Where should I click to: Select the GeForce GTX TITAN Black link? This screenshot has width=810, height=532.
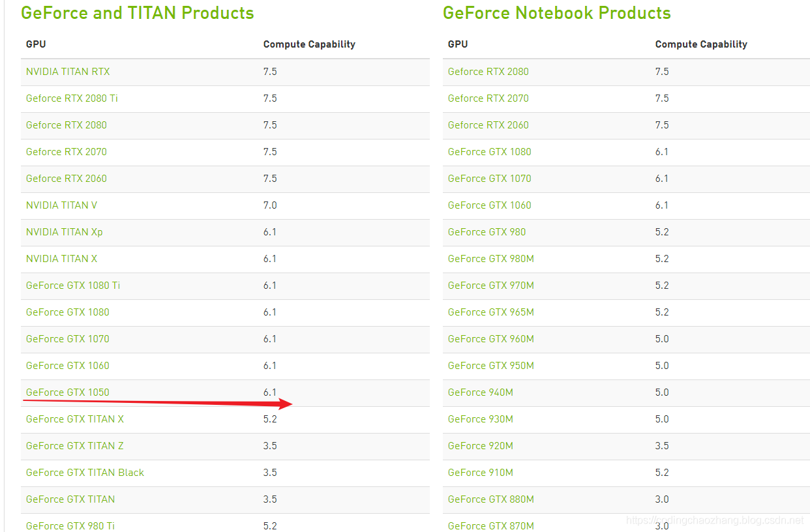[85, 473]
